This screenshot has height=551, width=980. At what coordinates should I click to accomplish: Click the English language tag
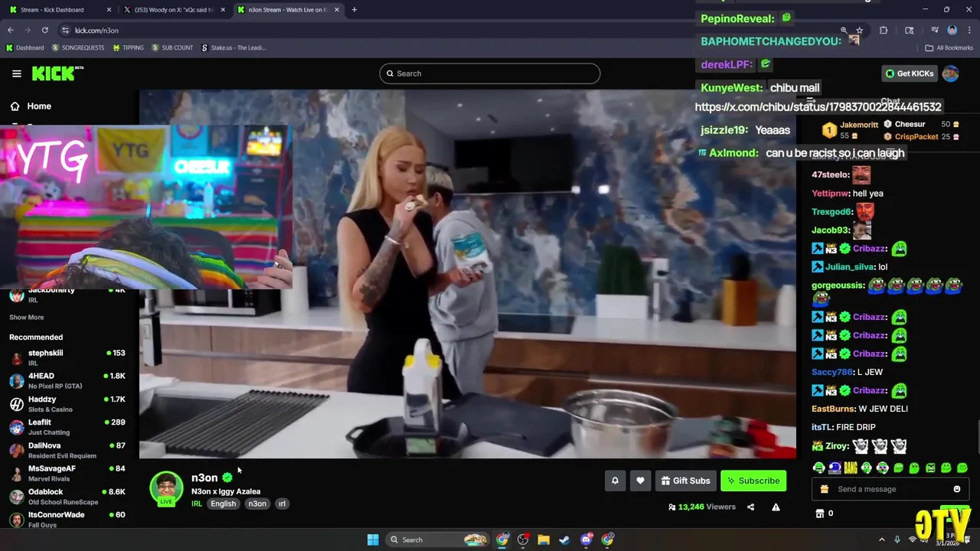click(223, 504)
